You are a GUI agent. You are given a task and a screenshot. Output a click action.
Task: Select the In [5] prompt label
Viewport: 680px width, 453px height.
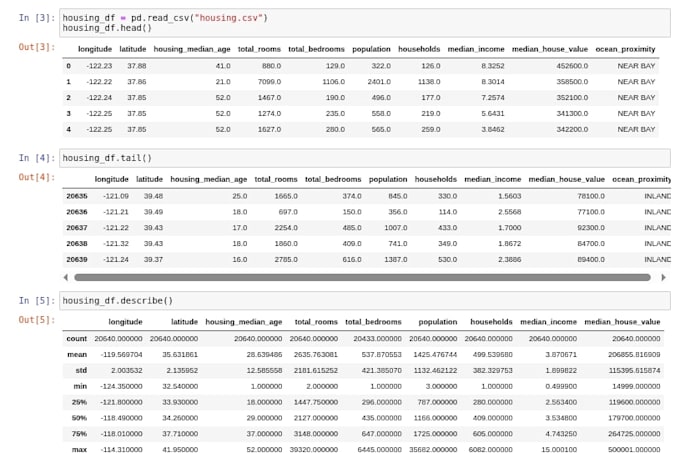coord(37,301)
